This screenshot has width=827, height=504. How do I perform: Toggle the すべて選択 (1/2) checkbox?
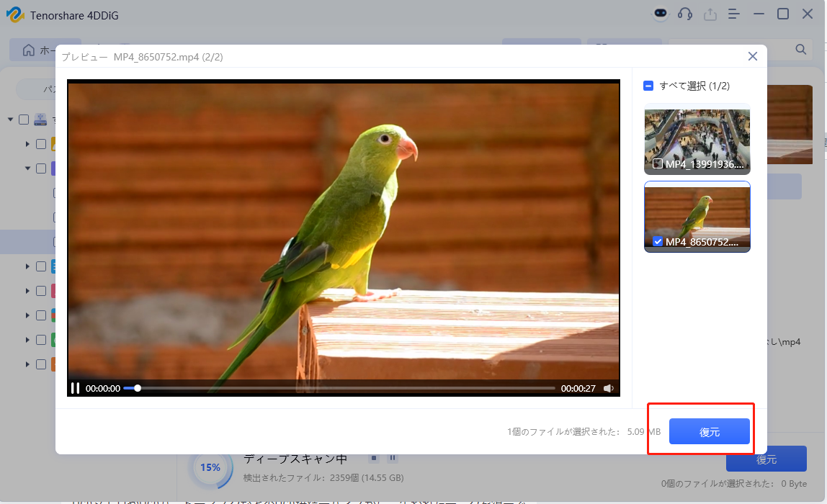(x=649, y=86)
